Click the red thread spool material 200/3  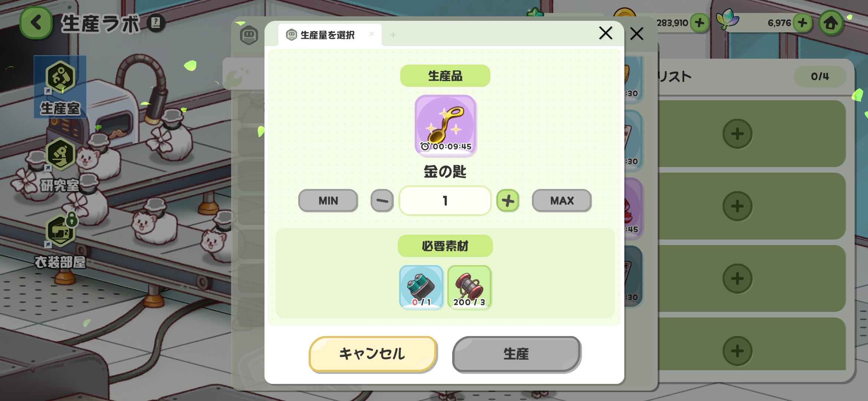click(x=469, y=287)
